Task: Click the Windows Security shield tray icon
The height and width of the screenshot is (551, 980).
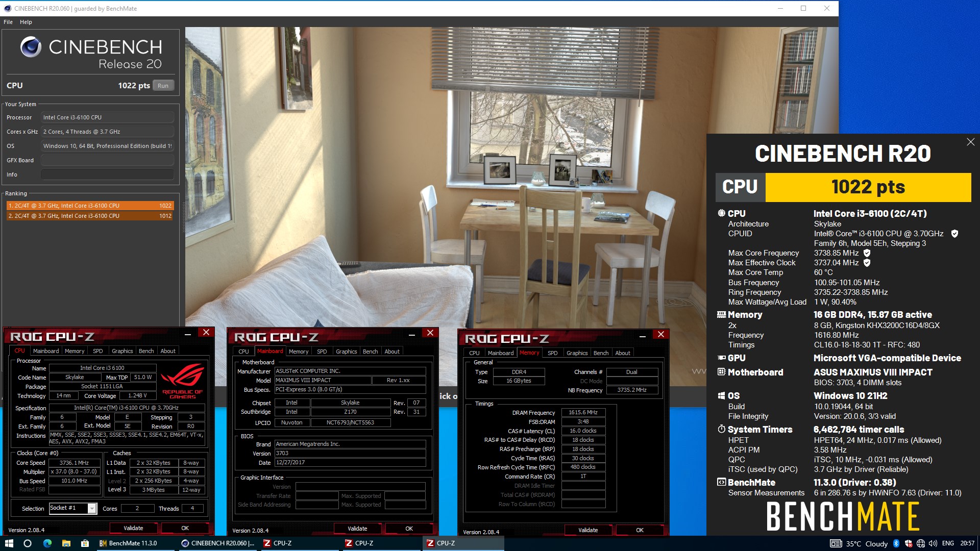Action: click(909, 543)
